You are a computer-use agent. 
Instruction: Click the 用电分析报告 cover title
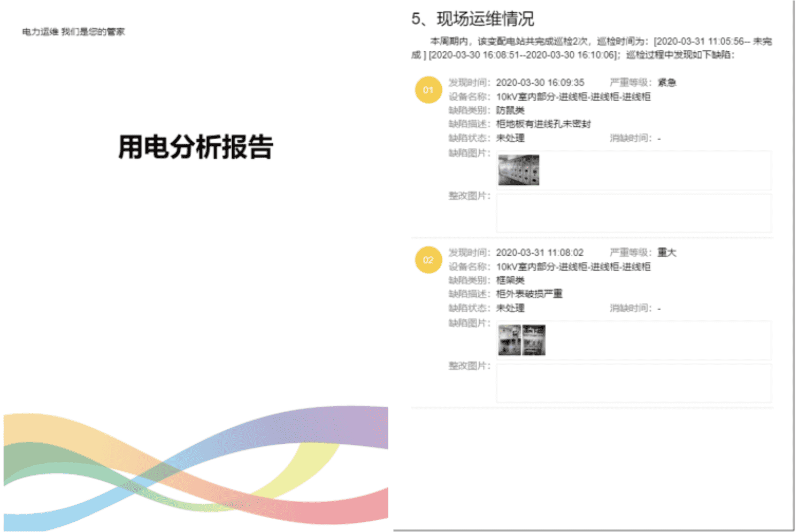tap(195, 147)
